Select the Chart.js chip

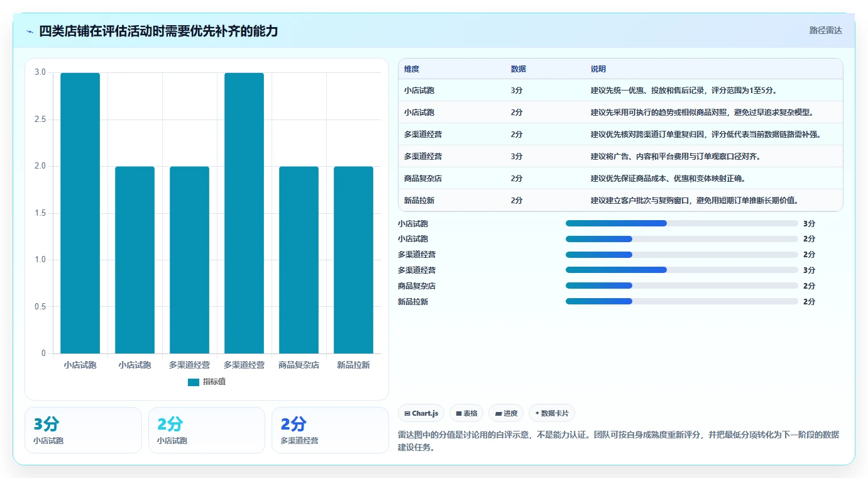click(421, 413)
